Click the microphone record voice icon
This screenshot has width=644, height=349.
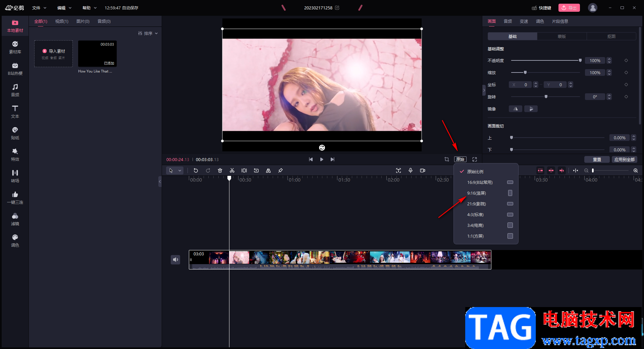[411, 170]
